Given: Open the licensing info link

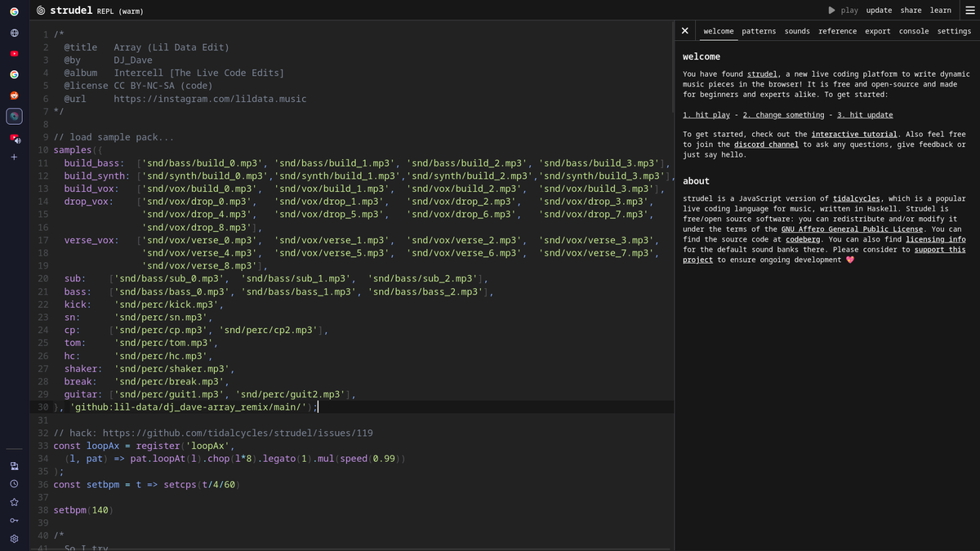Looking at the screenshot, I should click(935, 239).
